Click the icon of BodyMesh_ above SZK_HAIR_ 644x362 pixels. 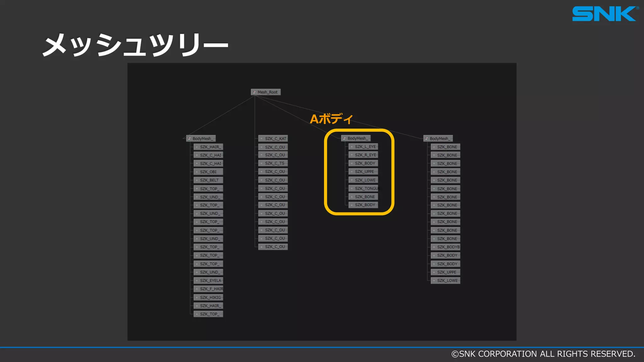(189, 139)
